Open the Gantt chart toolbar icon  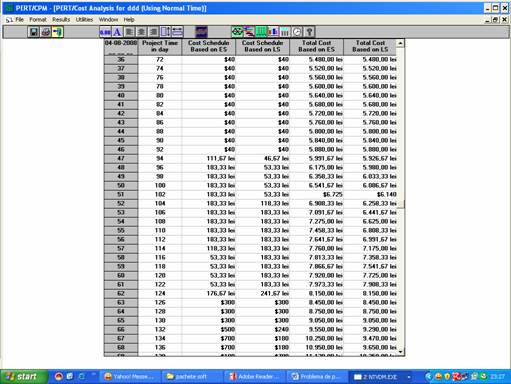[x=249, y=32]
